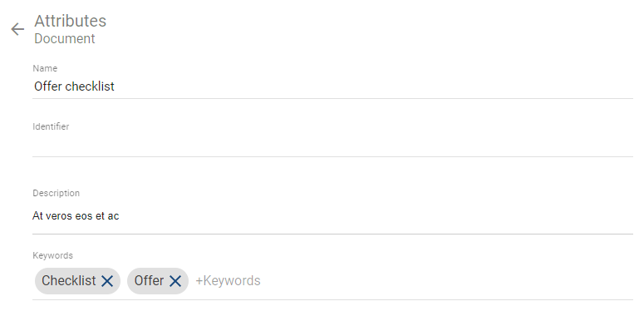
Task: Click the Keywords field label
Action: [52, 255]
